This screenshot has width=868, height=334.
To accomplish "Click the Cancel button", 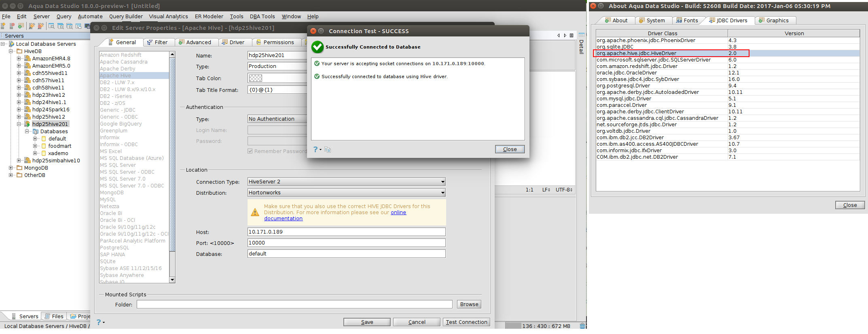I will click(417, 322).
